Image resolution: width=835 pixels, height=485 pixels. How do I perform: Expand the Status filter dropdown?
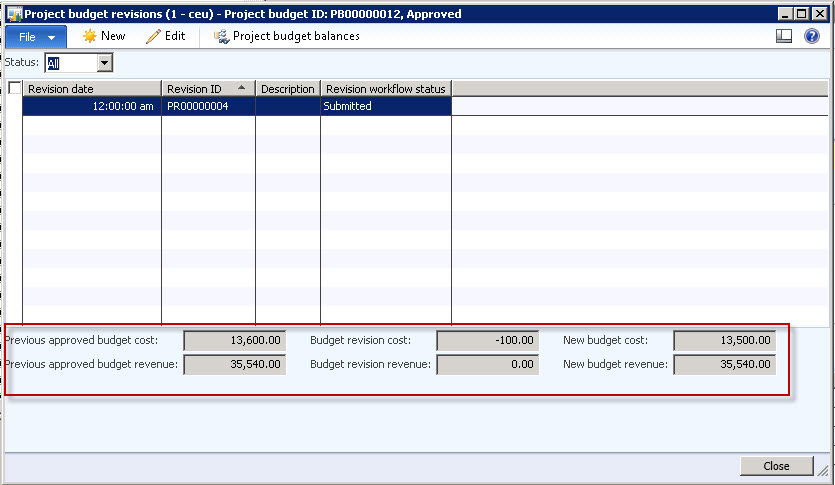coord(105,63)
